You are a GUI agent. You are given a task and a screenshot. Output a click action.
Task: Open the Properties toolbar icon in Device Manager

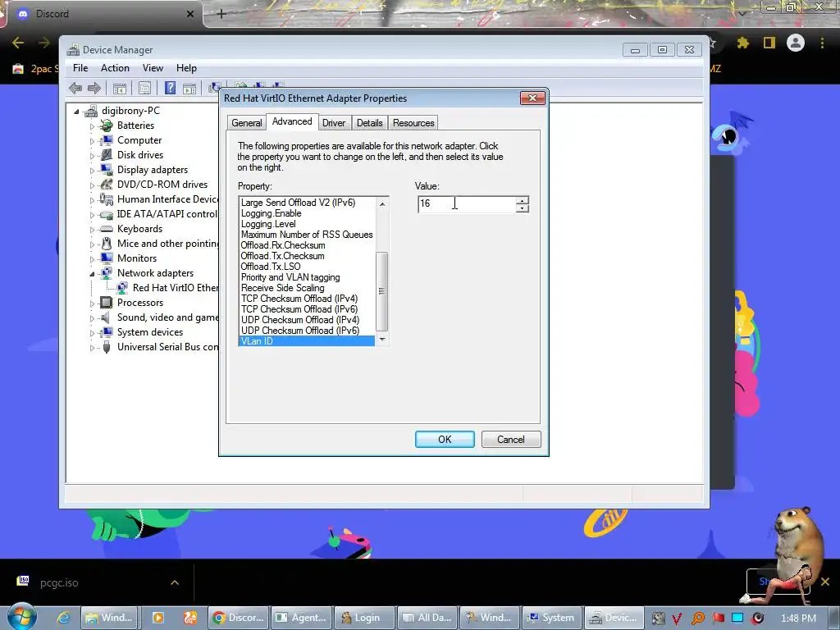[144, 89]
